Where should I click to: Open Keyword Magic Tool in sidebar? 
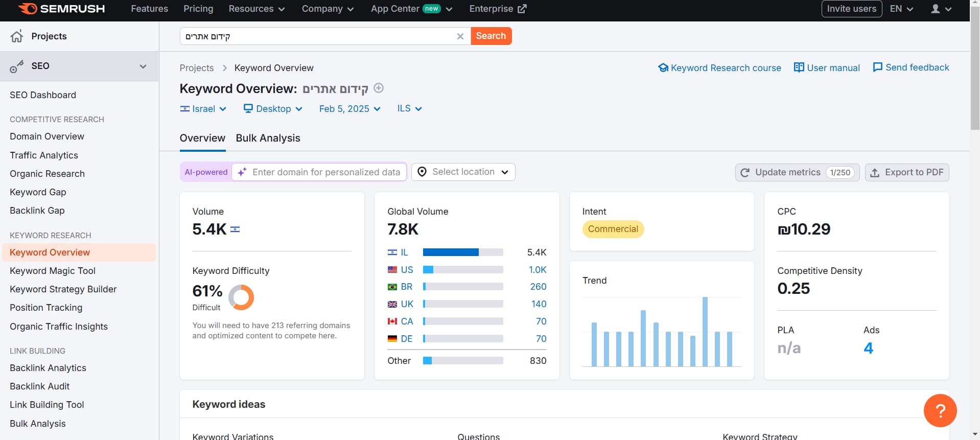(53, 271)
